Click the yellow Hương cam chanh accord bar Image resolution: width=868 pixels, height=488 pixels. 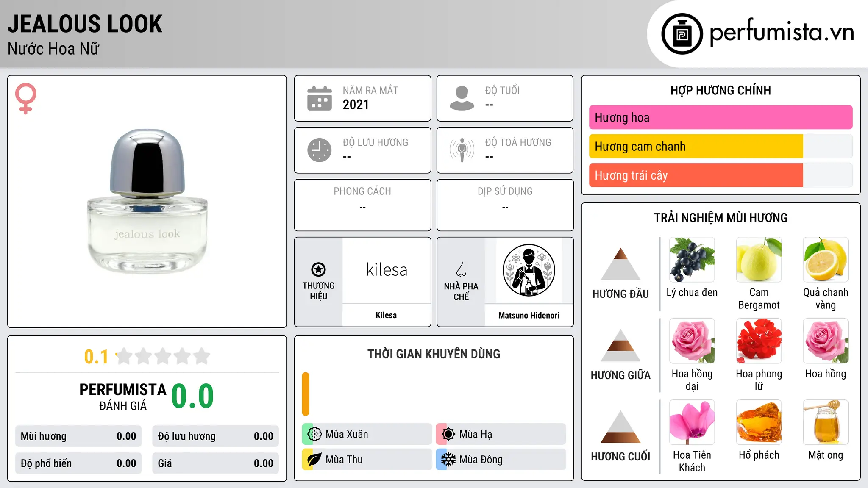click(x=696, y=146)
